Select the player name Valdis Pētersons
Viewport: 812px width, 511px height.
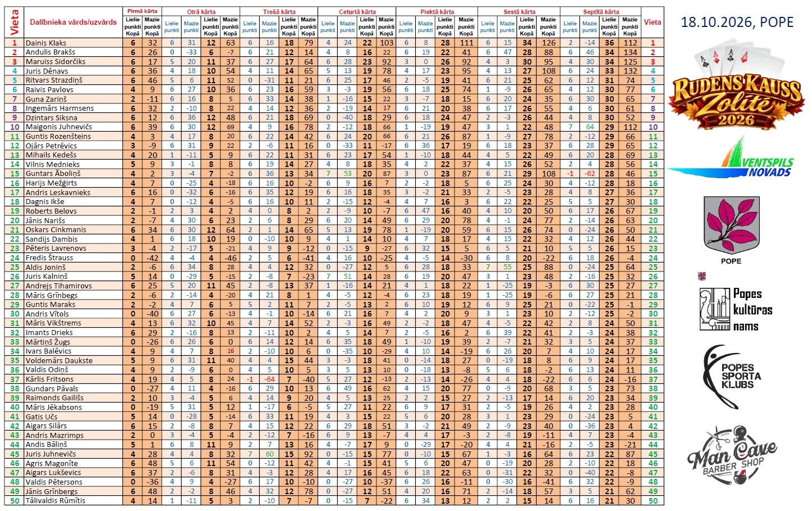pos(53,482)
